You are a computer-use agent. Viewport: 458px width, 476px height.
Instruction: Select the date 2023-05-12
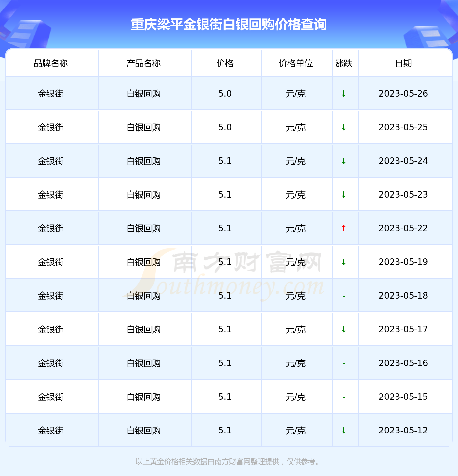click(403, 431)
